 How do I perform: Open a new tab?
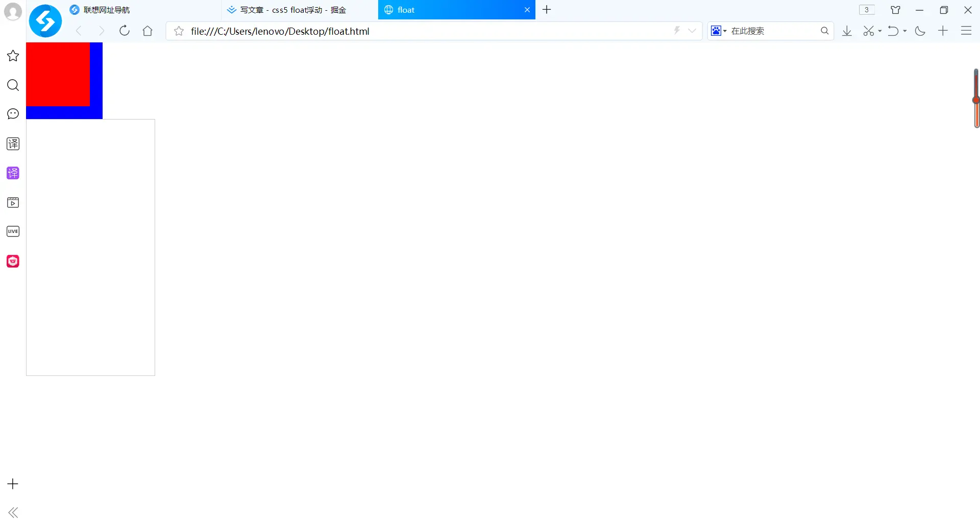[x=547, y=10]
